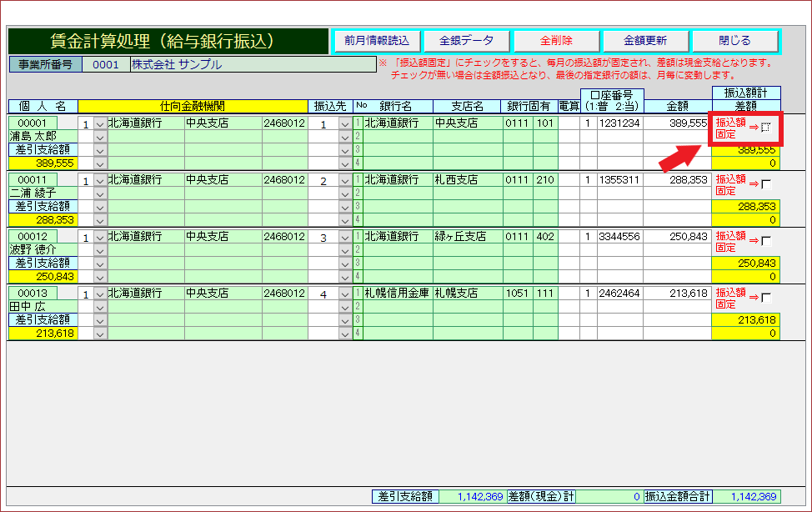Screen dimensions: 812x512
Task: Click the 全削除 button
Action: click(556, 41)
